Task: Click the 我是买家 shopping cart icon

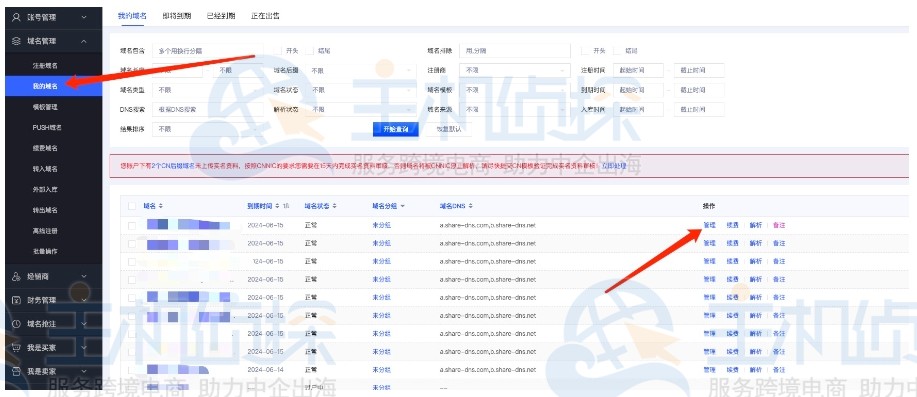Action: (16, 348)
